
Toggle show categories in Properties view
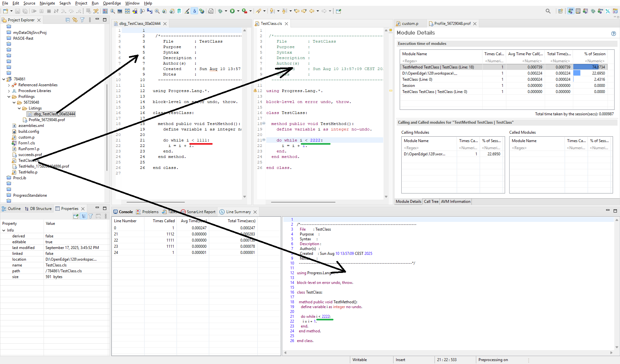84,216
